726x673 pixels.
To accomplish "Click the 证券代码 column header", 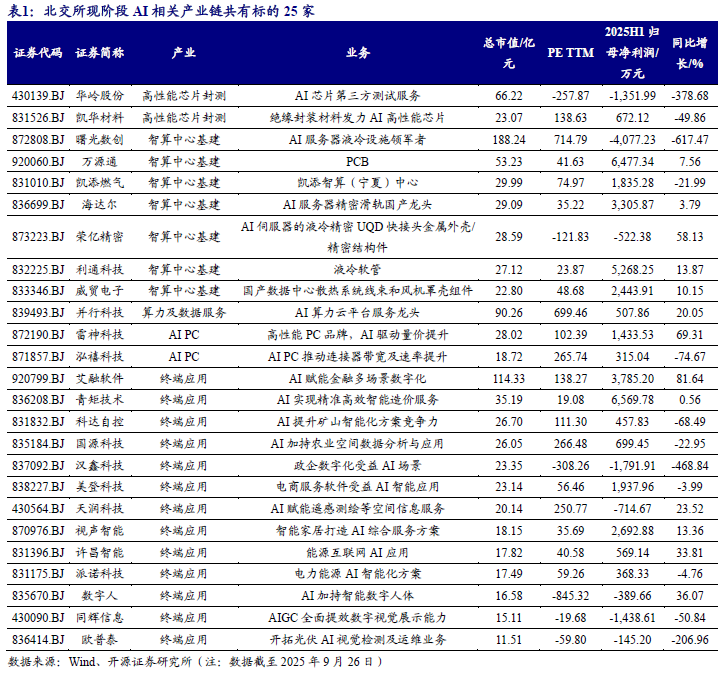I will [x=38, y=53].
